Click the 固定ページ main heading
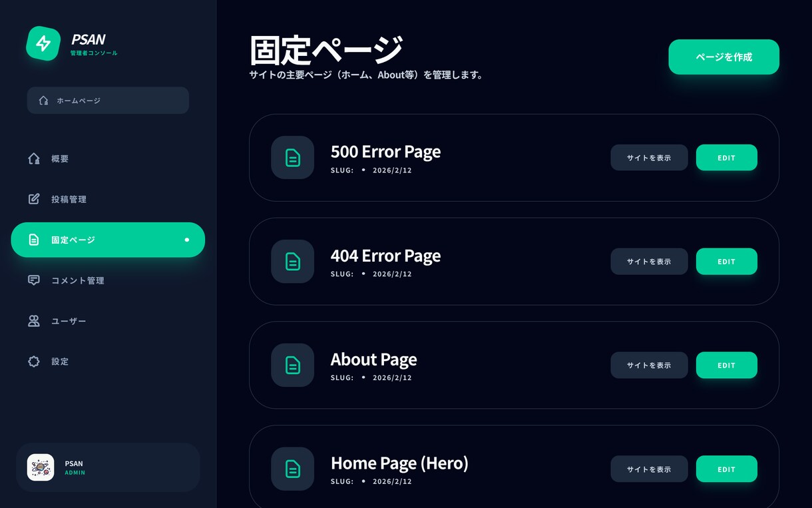The width and height of the screenshot is (812, 508). [x=326, y=50]
